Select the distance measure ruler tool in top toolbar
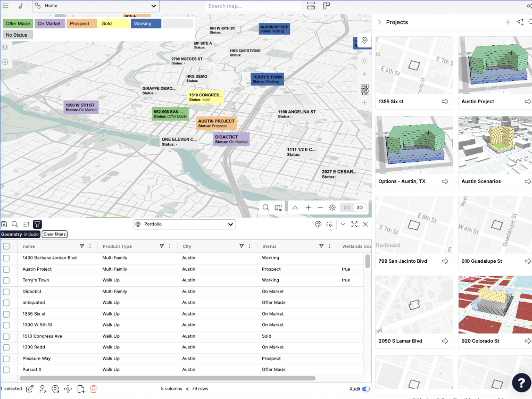532x399 pixels. pos(310,5)
